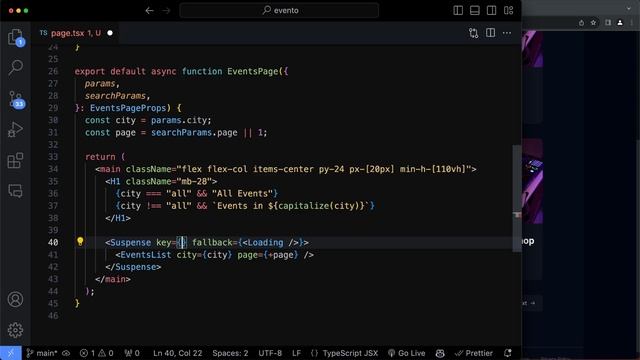
Task: Start the Go Live server
Action: pyautogui.click(x=407, y=353)
